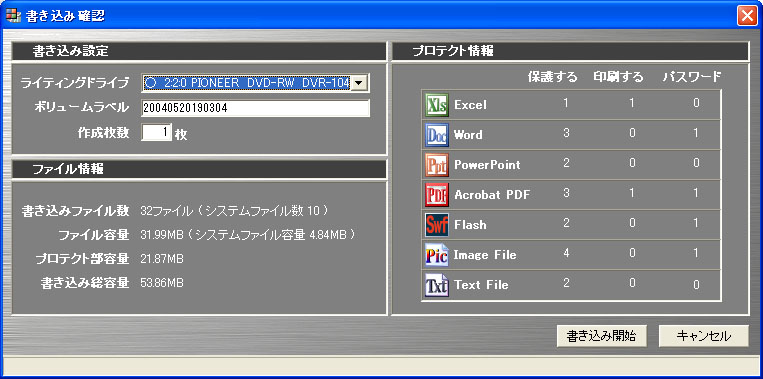Click Excel print count value
Image resolution: width=763 pixels, height=379 pixels.
click(632, 103)
